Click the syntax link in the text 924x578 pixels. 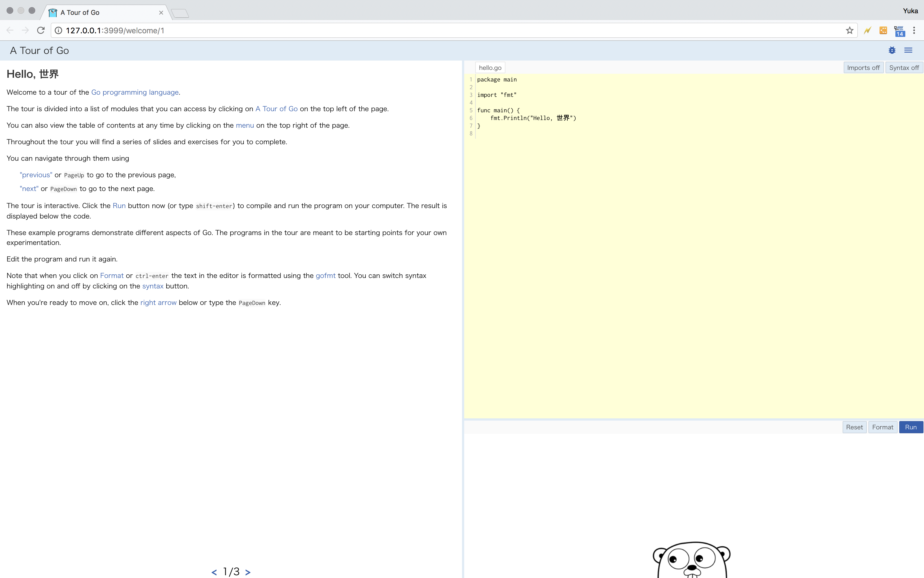point(153,286)
